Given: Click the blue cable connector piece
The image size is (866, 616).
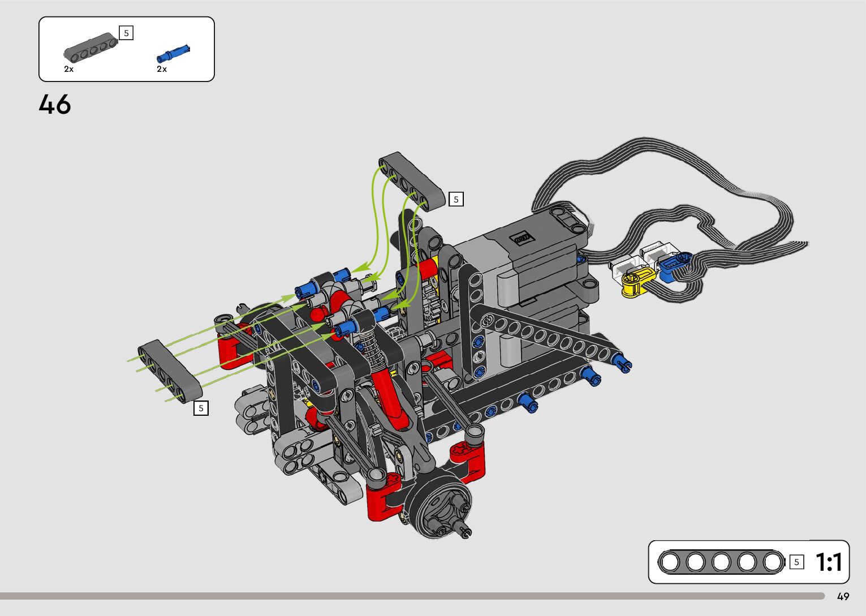Looking at the screenshot, I should coord(674,266).
